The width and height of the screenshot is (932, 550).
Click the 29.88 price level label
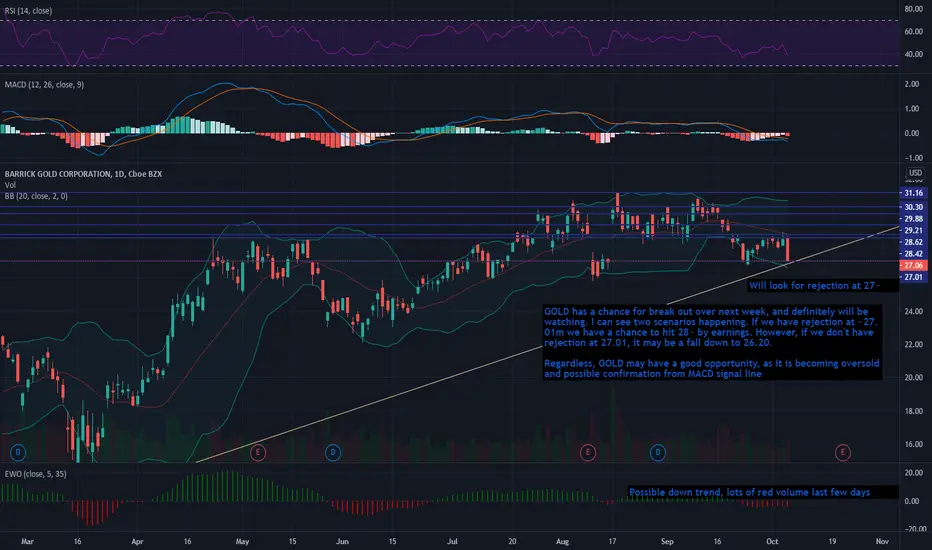[913, 219]
